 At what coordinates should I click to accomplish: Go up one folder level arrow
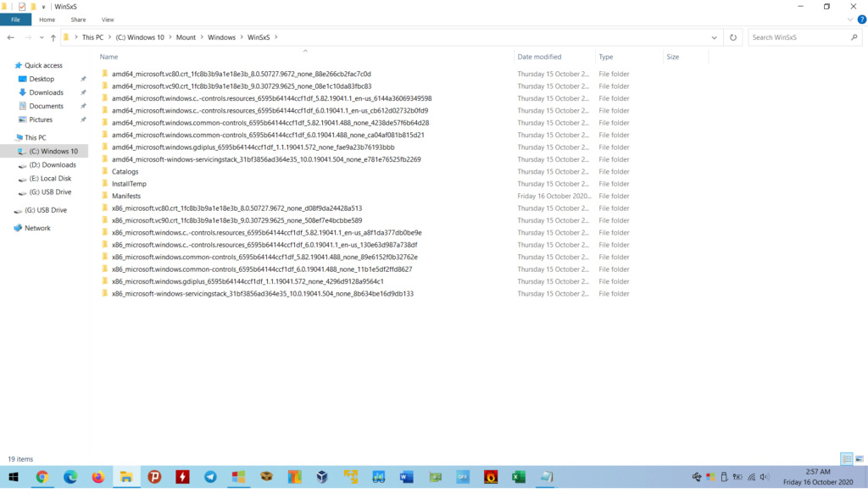click(53, 37)
